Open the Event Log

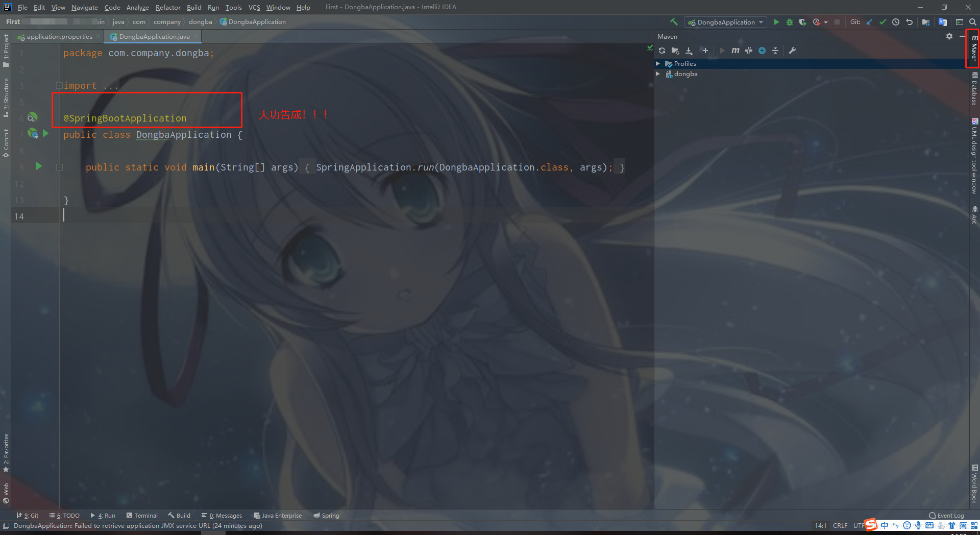947,516
